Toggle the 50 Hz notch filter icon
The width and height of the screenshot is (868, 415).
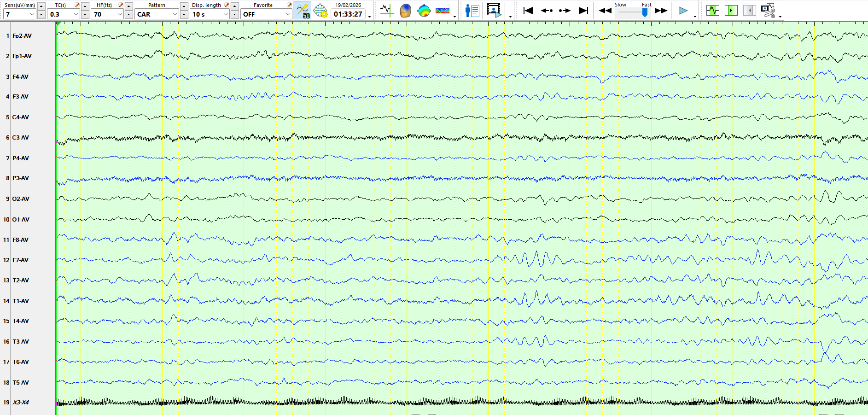click(x=303, y=10)
